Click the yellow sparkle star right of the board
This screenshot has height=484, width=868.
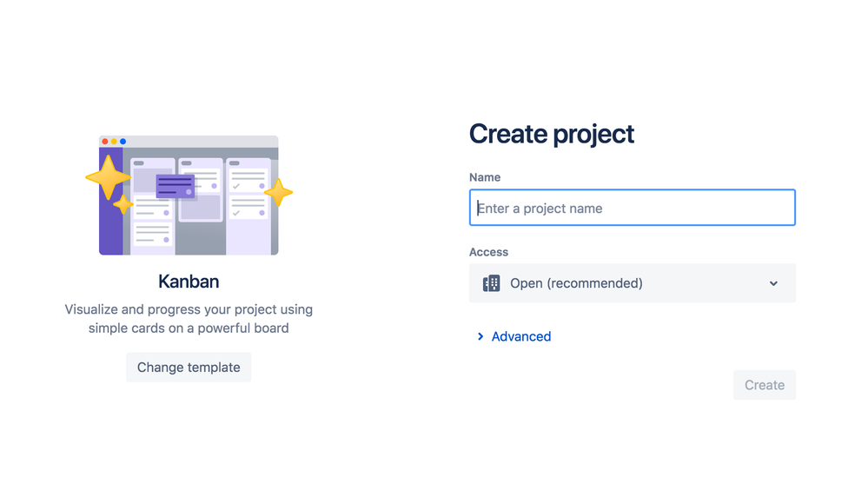278,192
